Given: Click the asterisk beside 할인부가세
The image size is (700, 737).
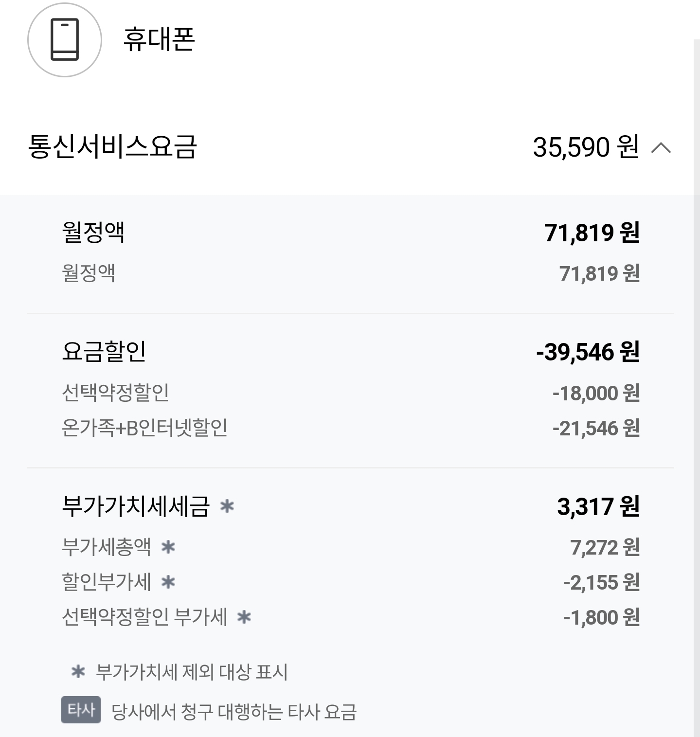Looking at the screenshot, I should (168, 582).
